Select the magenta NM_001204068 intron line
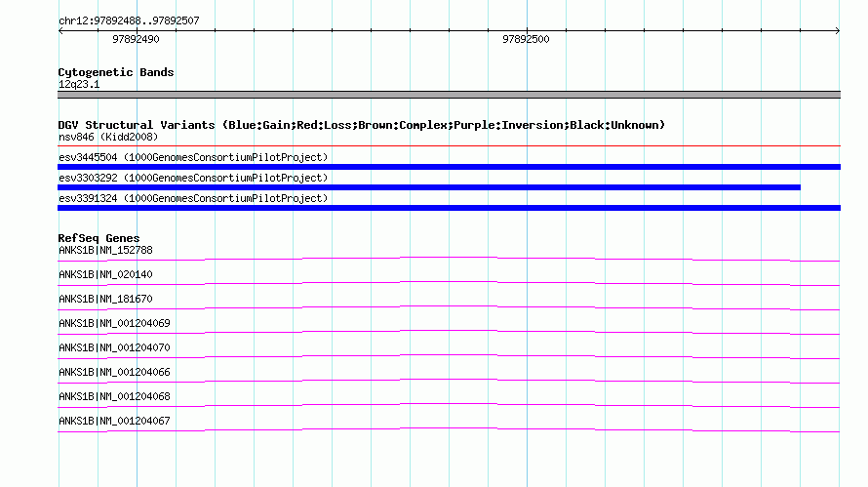The width and height of the screenshot is (868, 487). point(449,404)
